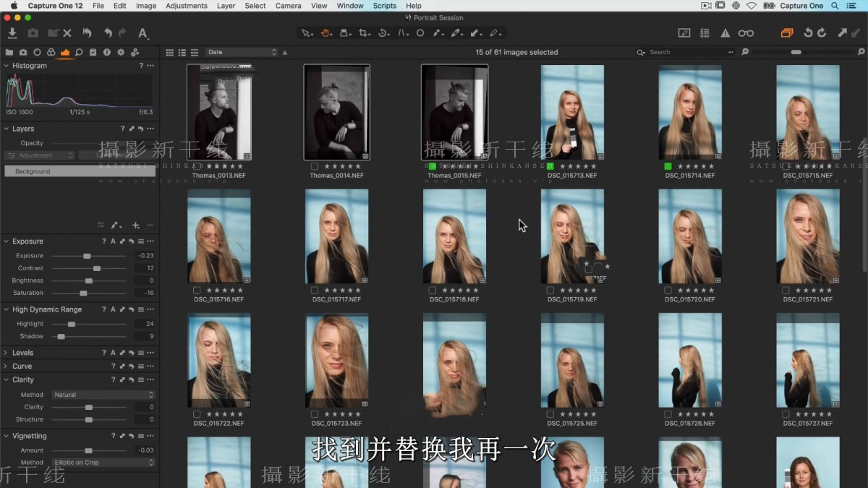Select the DSC_015727.NEF thumbnail
Image resolution: width=868 pixels, height=488 pixels.
pos(808,360)
